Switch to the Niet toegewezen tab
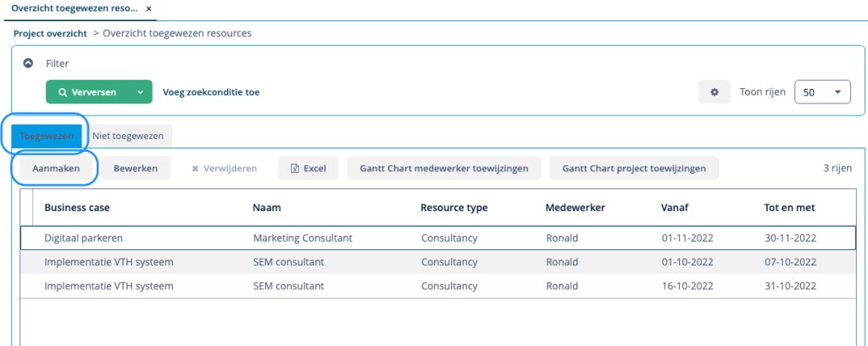868x346 pixels. click(x=128, y=136)
